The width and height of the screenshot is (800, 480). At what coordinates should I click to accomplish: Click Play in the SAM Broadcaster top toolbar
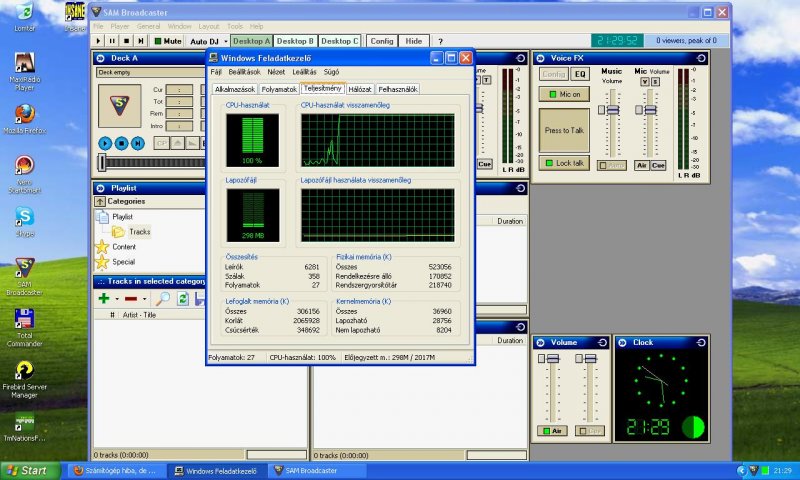(x=98, y=41)
